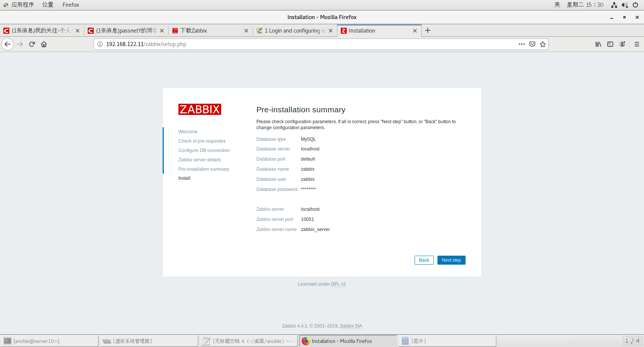Open the Firefox home page icon
Image resolution: width=644 pixels, height=347 pixels.
(x=44, y=44)
